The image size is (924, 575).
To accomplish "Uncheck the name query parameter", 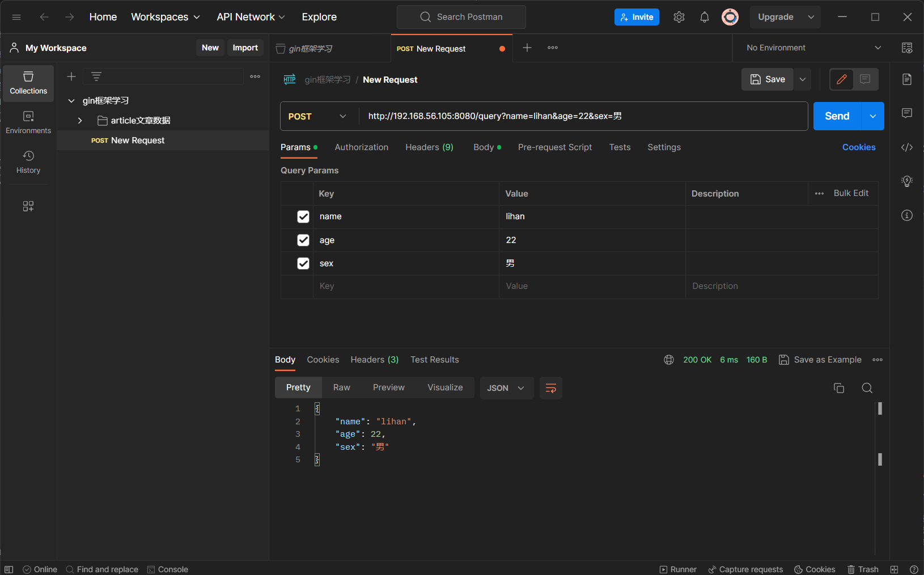I will 303,216.
